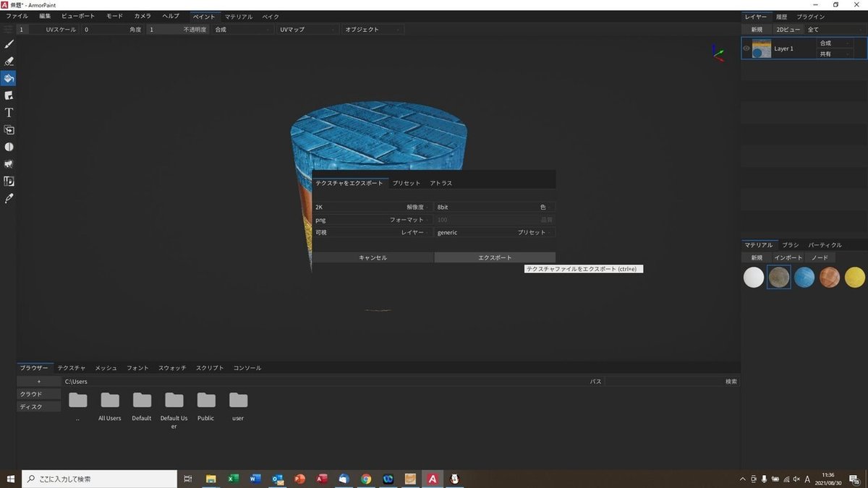
Task: Select the Brush tool
Action: coord(9,44)
